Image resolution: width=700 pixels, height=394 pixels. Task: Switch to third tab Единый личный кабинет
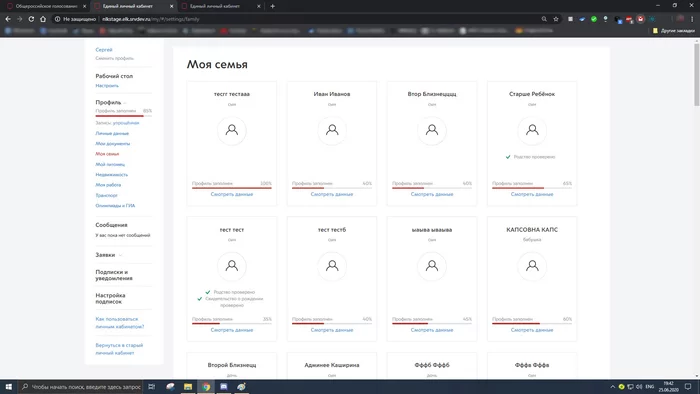pos(215,6)
